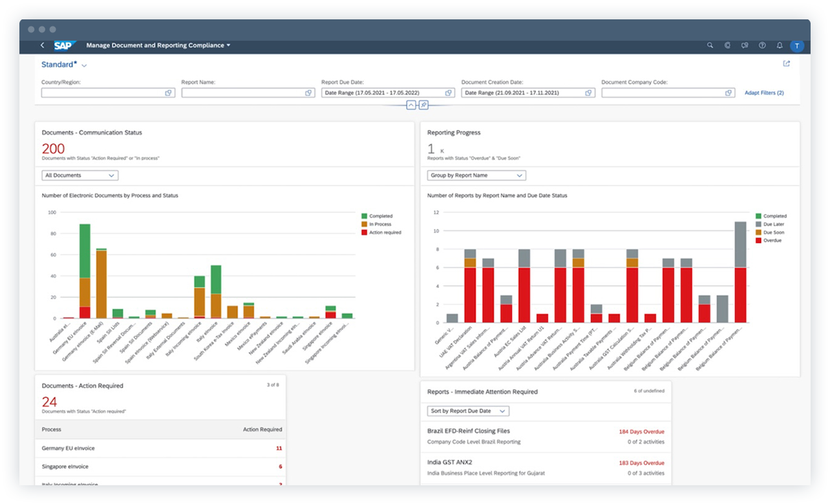This screenshot has width=830, height=504.
Task: Open the Group by Report Name dropdown
Action: click(476, 175)
